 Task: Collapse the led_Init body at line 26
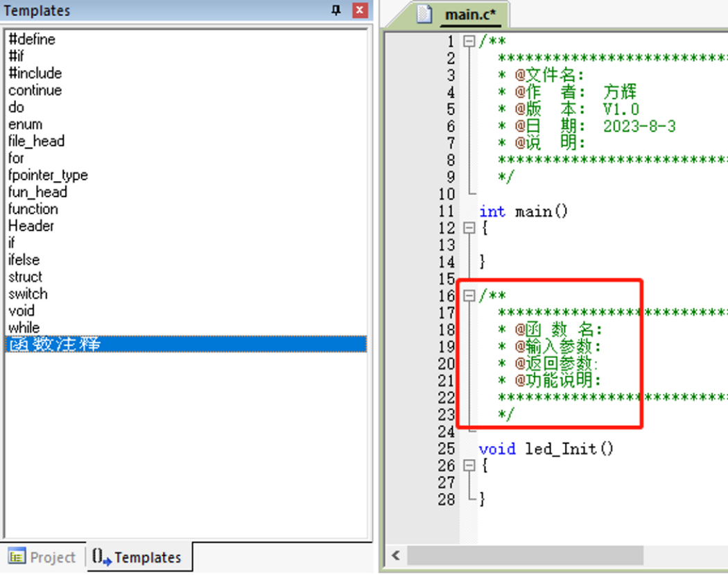click(x=469, y=465)
